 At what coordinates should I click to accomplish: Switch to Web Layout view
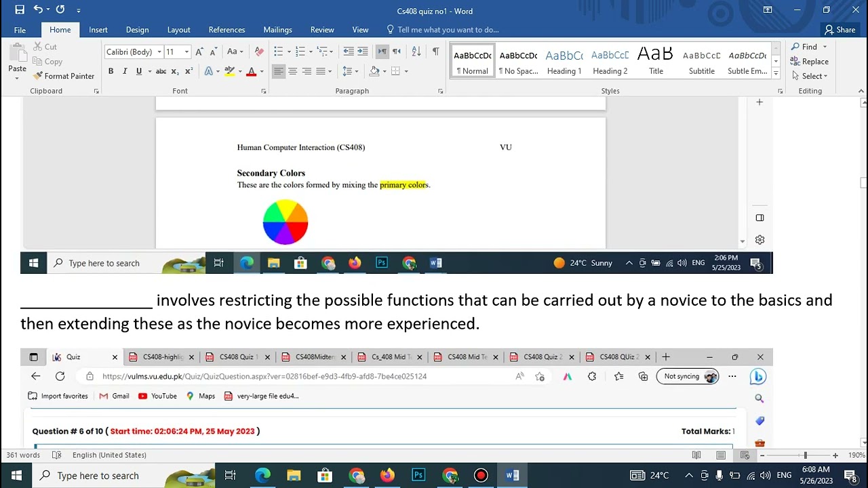(x=745, y=455)
